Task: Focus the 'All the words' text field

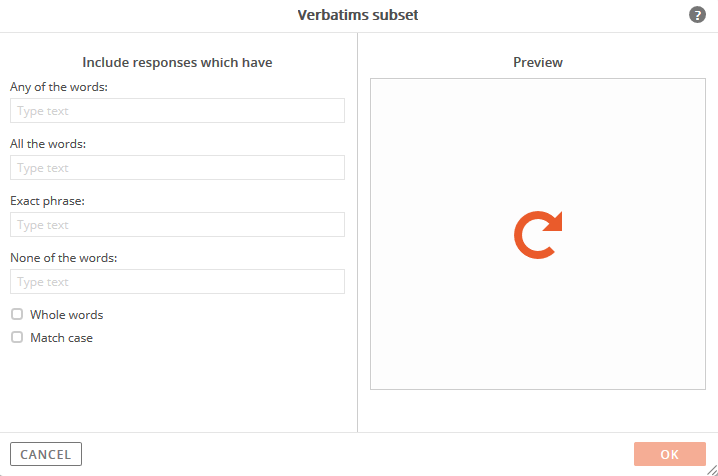Action: 177,168
